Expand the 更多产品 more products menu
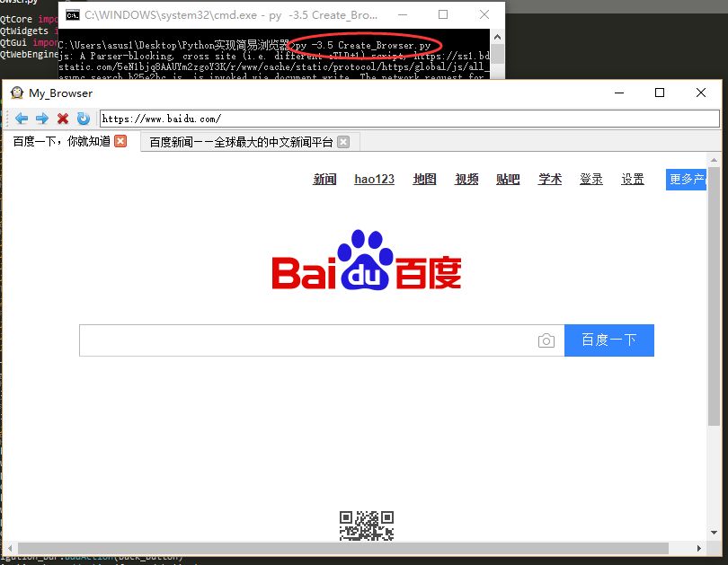The image size is (728, 565). coord(686,179)
